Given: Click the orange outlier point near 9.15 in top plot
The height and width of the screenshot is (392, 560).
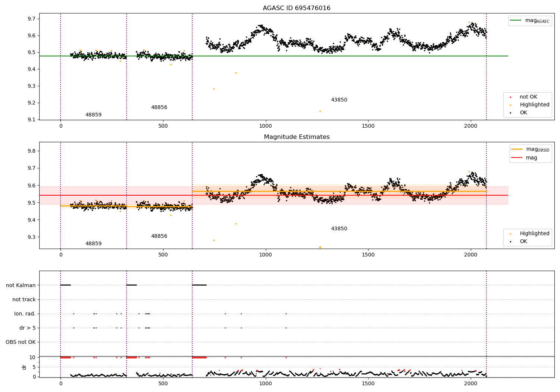Looking at the screenshot, I should tap(320, 111).
